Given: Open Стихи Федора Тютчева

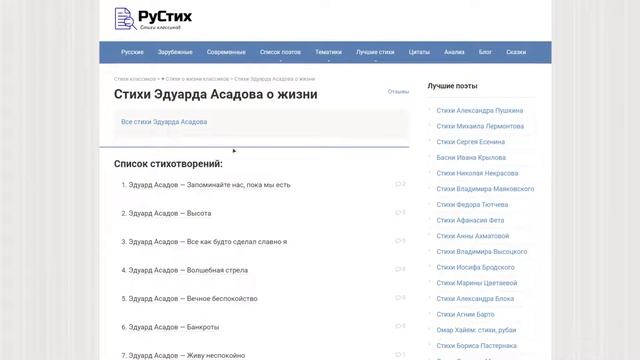Looking at the screenshot, I should (472, 205).
